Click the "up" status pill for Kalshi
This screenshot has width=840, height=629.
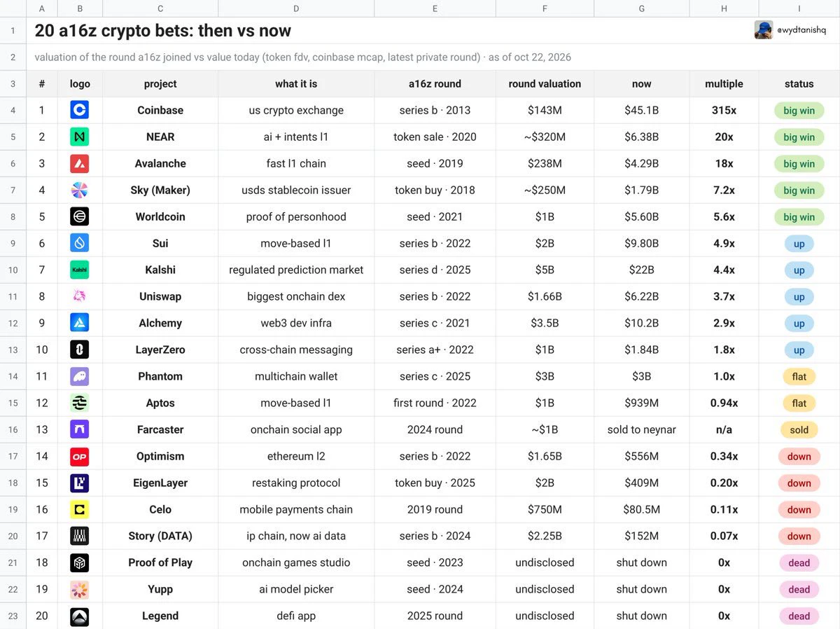[x=799, y=270]
